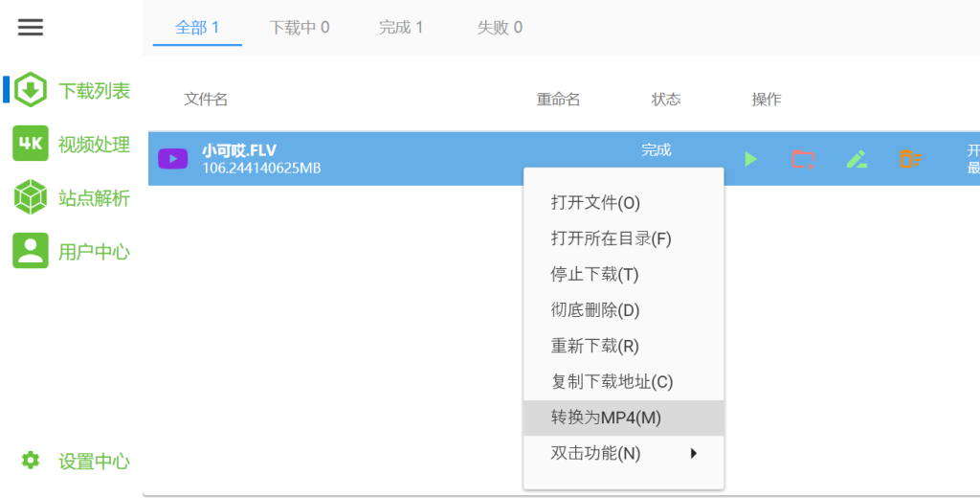Click file size 106.244140625MB

pyautogui.click(x=261, y=168)
